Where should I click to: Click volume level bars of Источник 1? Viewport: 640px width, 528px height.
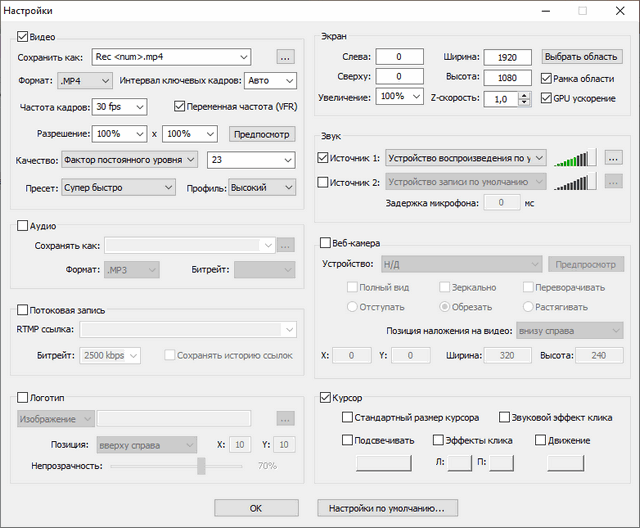tap(575, 158)
